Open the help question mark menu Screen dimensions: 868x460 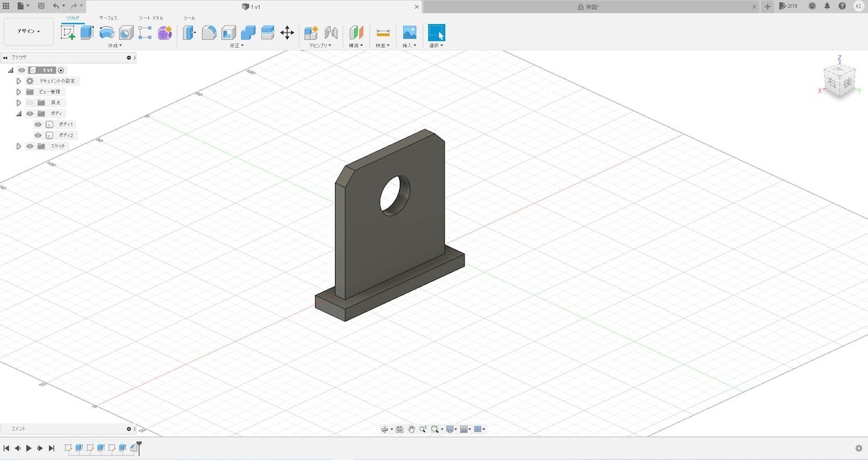[x=842, y=6]
